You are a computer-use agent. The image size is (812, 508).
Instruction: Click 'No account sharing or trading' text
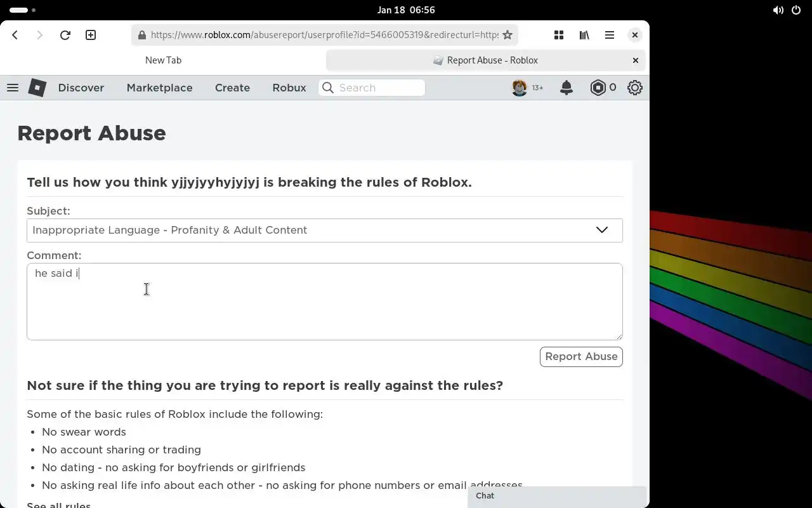point(121,450)
